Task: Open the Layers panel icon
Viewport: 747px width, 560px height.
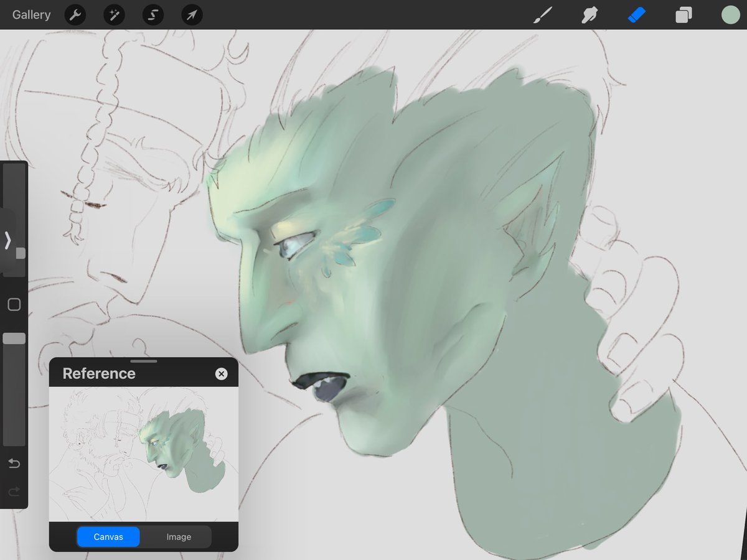Action: click(x=684, y=15)
